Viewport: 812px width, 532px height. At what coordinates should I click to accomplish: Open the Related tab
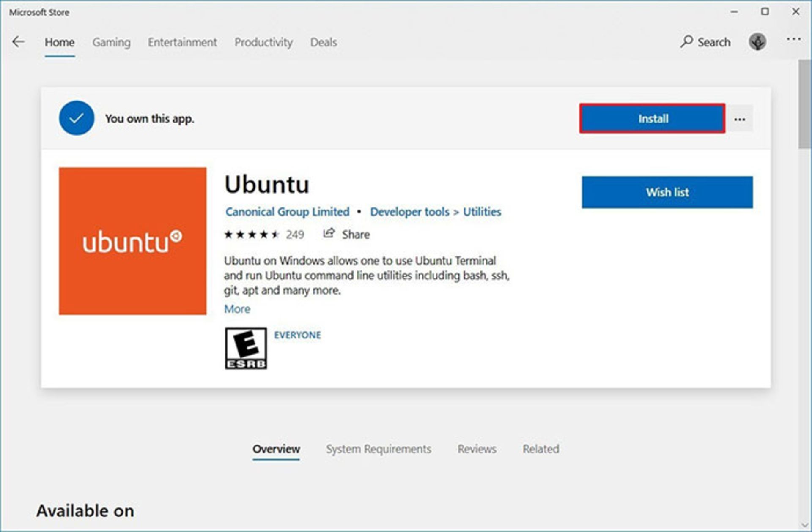coord(540,449)
